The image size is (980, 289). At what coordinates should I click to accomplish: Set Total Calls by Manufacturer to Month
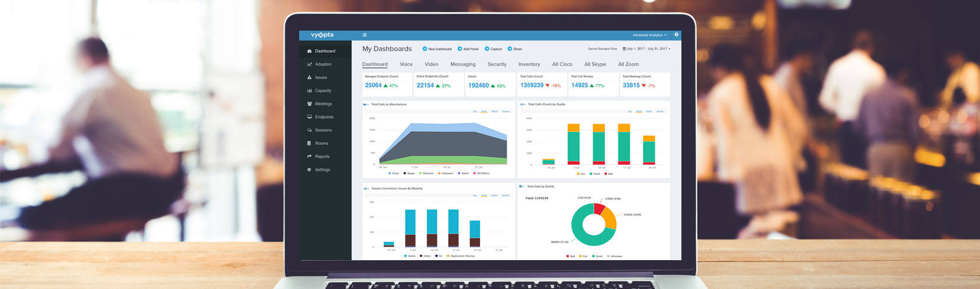[495, 111]
